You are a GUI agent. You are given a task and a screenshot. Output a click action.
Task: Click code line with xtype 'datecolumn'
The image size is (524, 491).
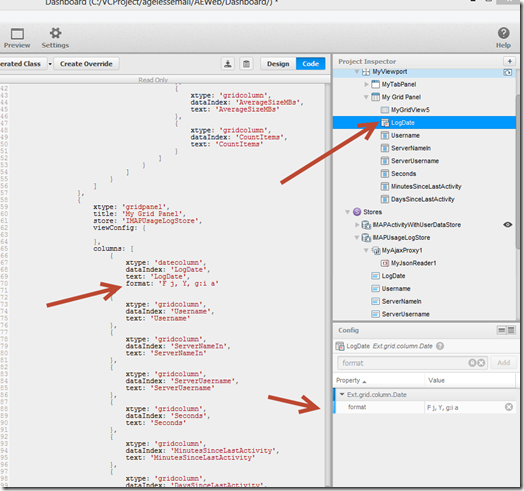tap(166, 263)
